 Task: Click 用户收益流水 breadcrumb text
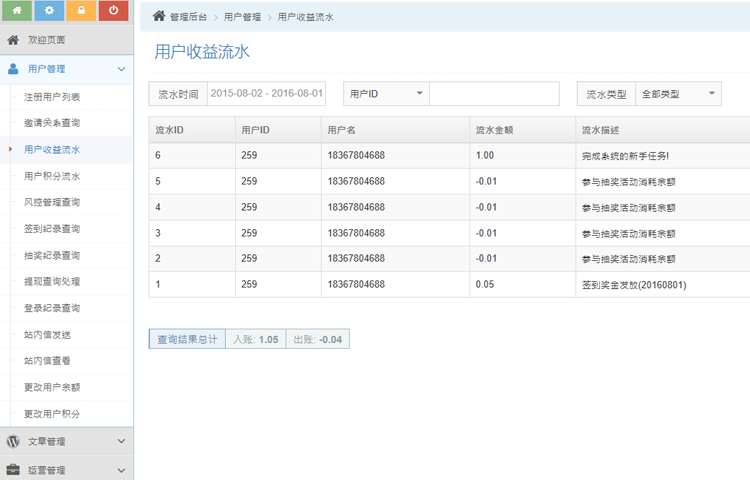[306, 17]
